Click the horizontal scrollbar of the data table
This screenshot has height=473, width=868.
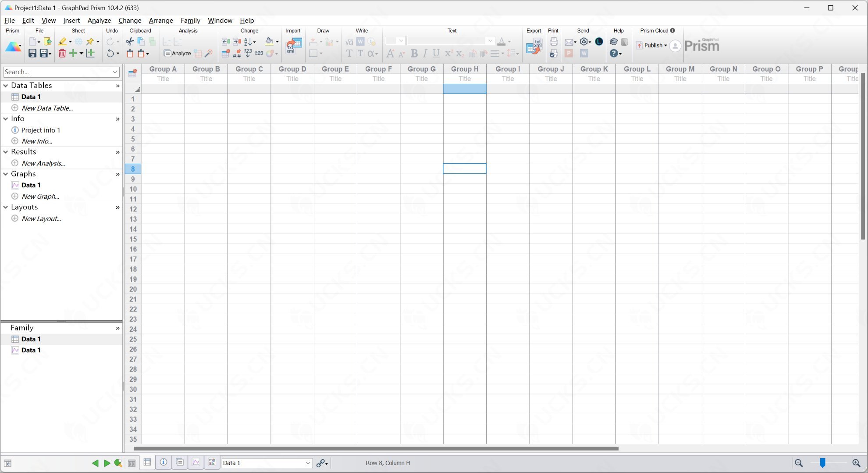(x=376, y=448)
